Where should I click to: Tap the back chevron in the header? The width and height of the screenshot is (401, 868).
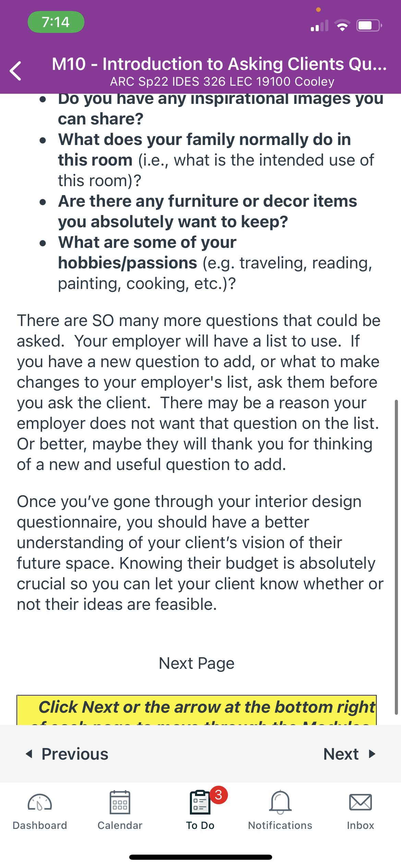pyautogui.click(x=16, y=71)
